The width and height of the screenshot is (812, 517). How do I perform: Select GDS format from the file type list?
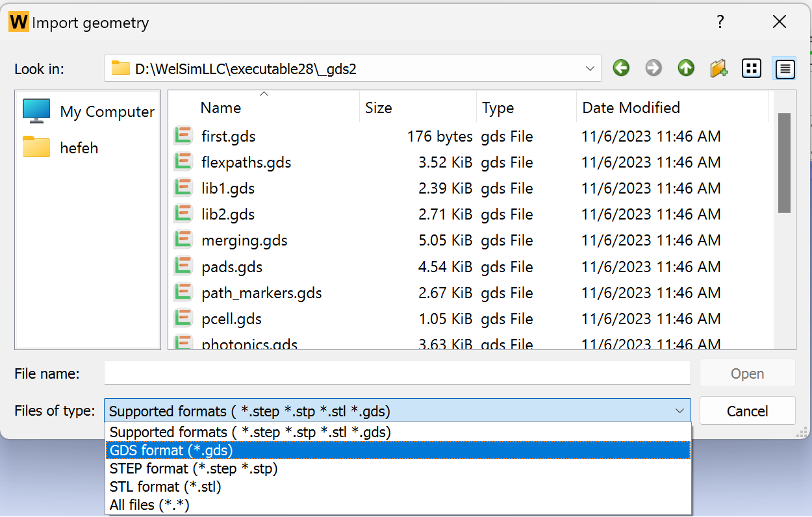tap(170, 449)
